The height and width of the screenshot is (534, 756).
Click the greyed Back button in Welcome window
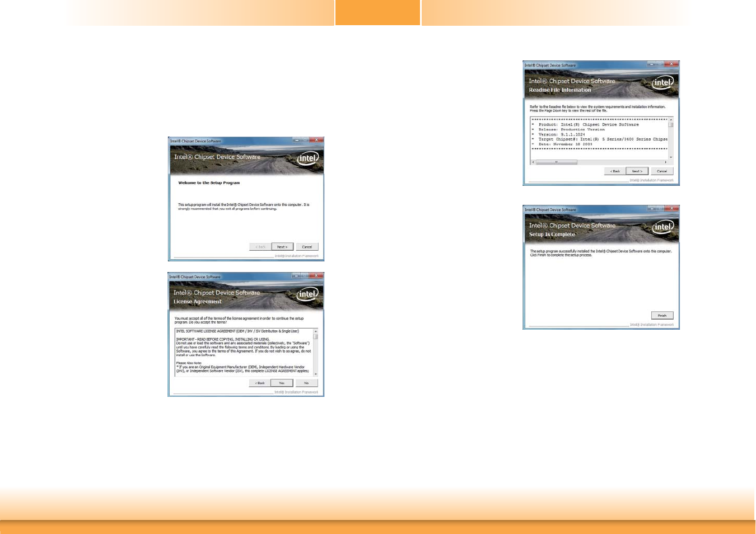pyautogui.click(x=260, y=247)
